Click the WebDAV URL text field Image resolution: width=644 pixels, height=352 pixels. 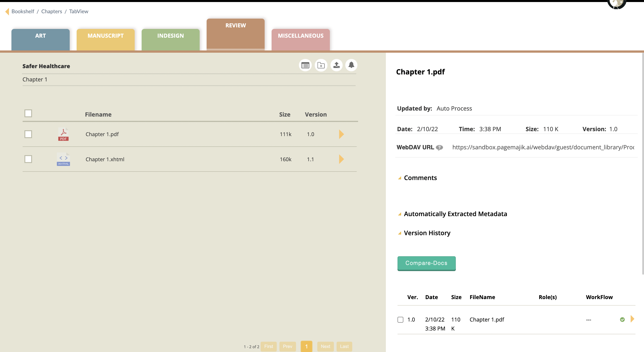543,147
